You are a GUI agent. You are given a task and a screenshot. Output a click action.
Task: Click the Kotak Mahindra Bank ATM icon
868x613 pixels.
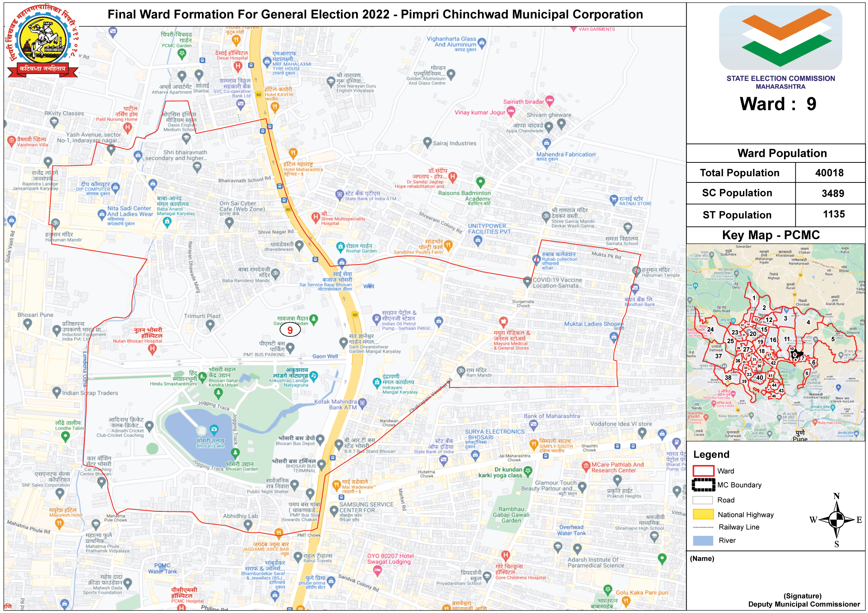click(362, 404)
